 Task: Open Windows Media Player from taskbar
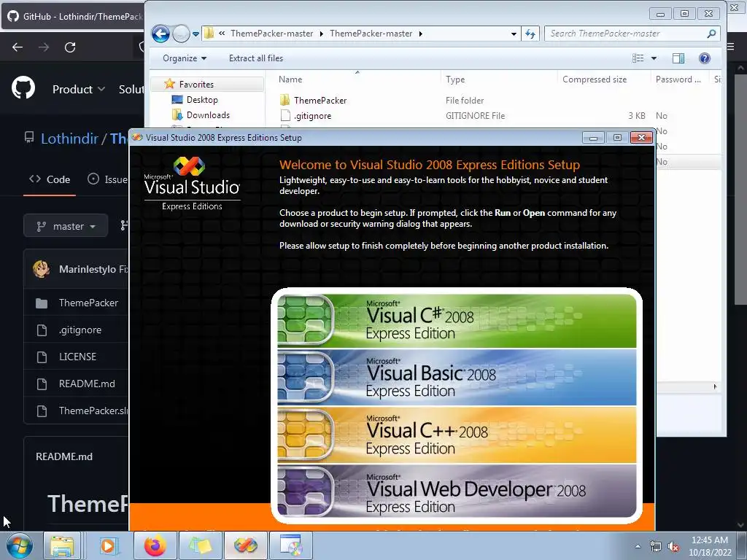point(108,545)
